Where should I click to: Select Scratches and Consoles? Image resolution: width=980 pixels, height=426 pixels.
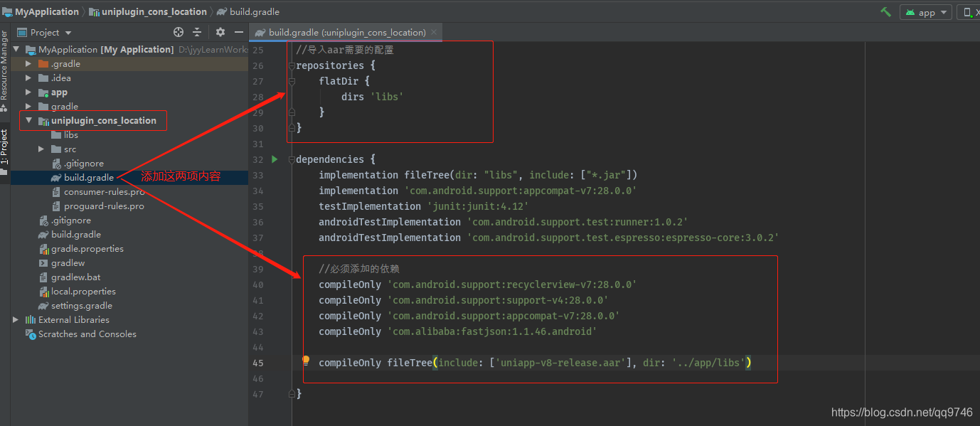[x=80, y=334]
